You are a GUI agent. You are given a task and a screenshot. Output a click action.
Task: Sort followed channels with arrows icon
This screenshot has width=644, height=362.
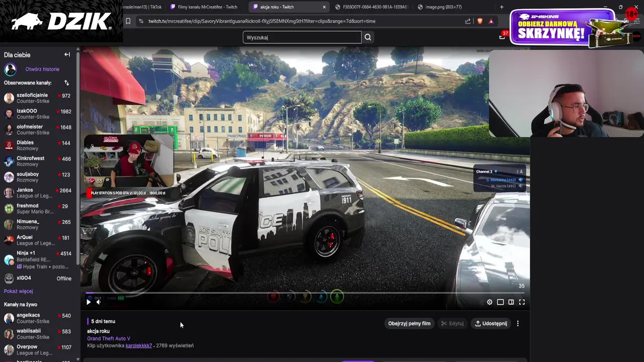66,82
